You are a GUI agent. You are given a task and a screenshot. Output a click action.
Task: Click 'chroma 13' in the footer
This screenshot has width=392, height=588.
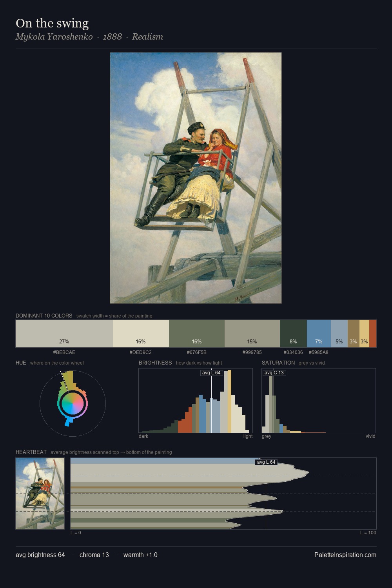pos(94,555)
